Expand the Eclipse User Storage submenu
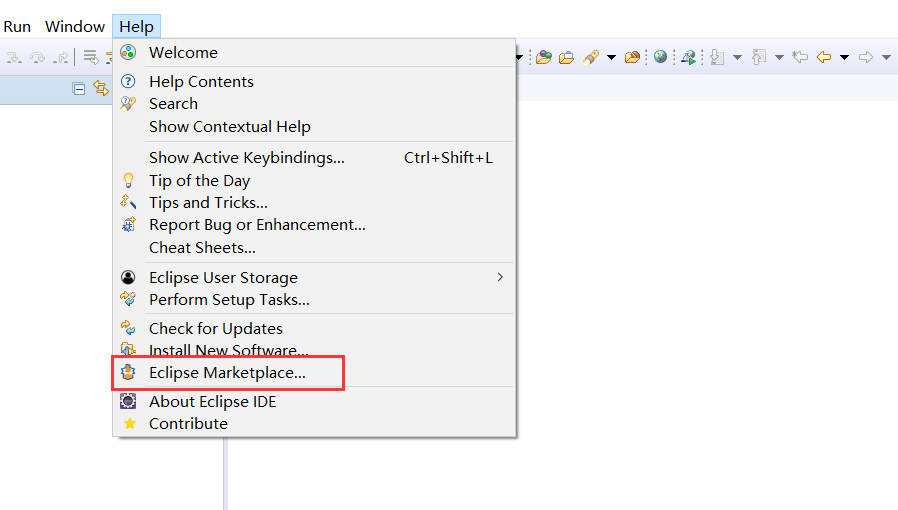The height and width of the screenshot is (510, 898). 314,278
